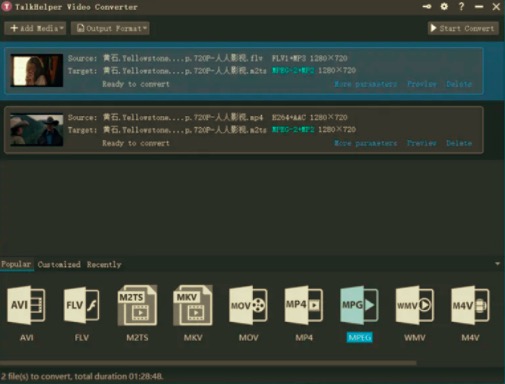Image resolution: width=505 pixels, height=384 pixels.
Task: Close the TalkHelper Video Converter window
Action: pos(496,6)
